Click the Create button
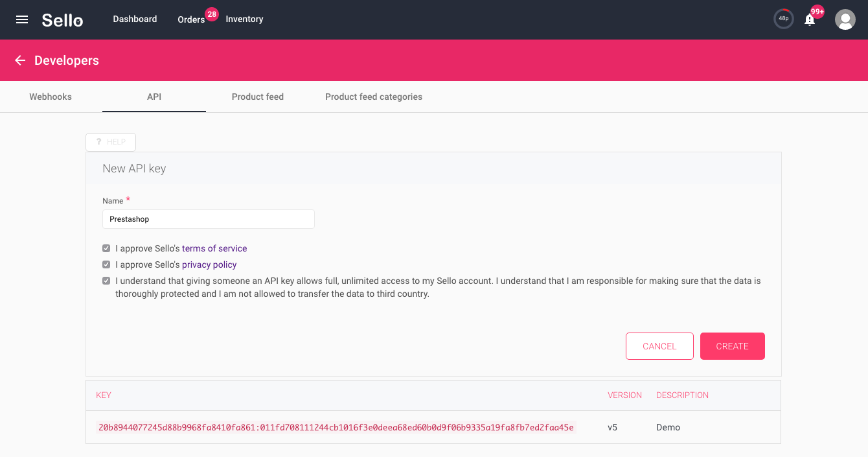Viewport: 868px width, 457px height. pyautogui.click(x=733, y=346)
